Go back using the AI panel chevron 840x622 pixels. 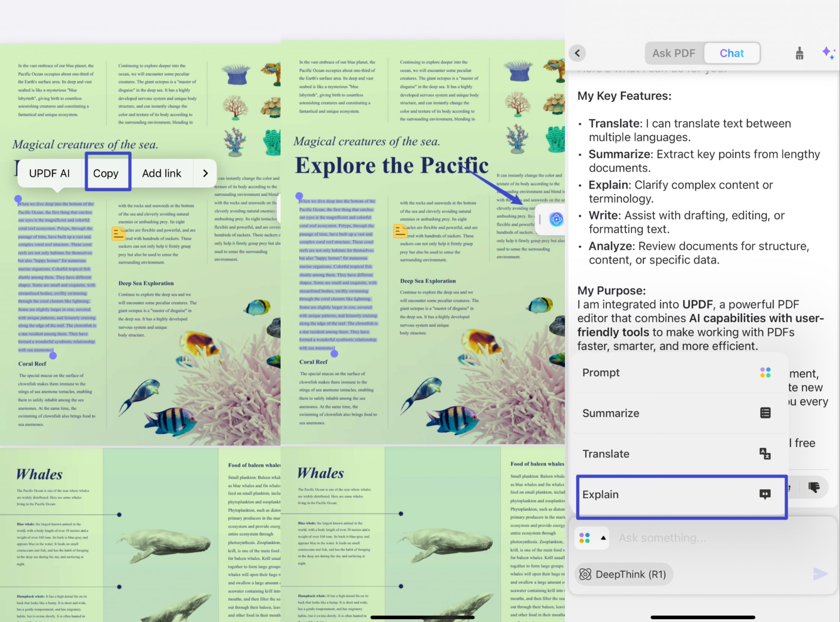coord(577,53)
